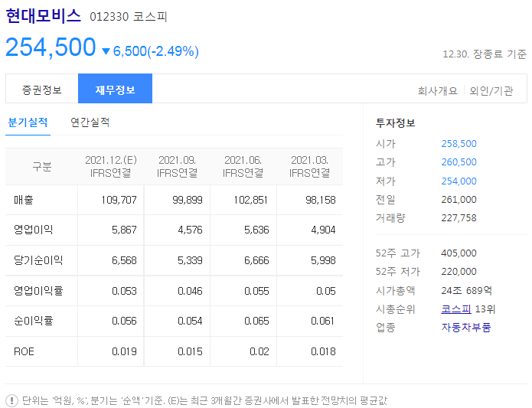The image size is (532, 408).
Task: Click the 12.30. 장종료 기준 label
Action: (x=485, y=54)
